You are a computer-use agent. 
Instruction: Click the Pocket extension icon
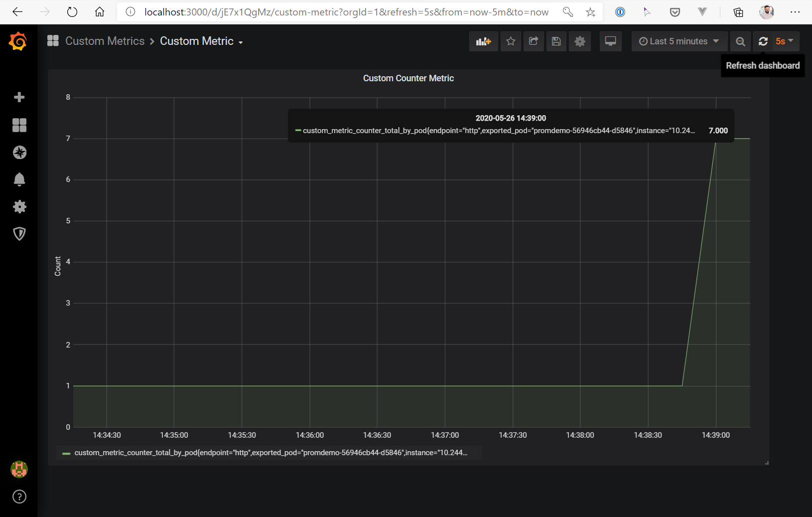675,12
